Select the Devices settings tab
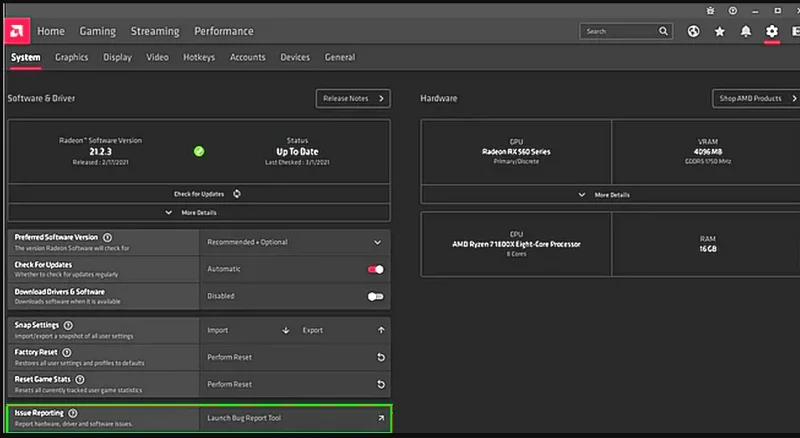 coord(295,57)
